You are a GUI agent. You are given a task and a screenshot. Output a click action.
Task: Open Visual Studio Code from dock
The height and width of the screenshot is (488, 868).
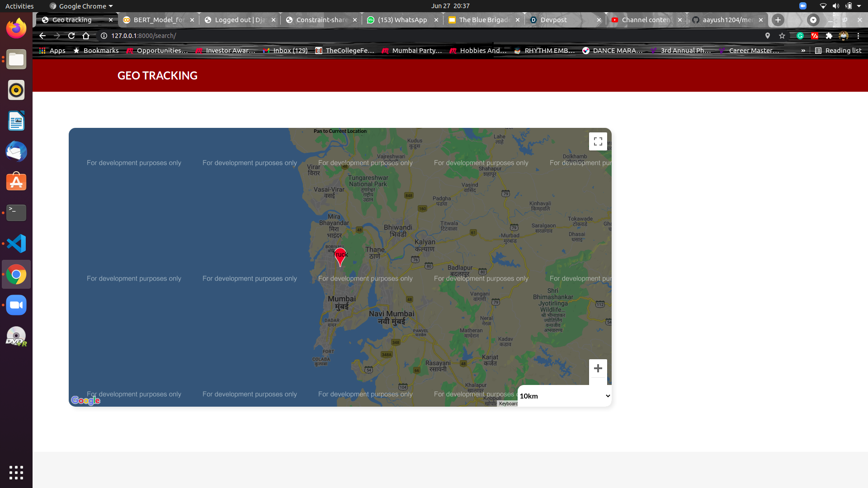(x=16, y=244)
